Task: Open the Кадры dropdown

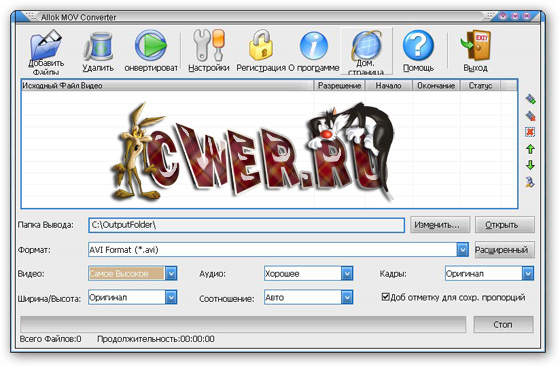Action: pyautogui.click(x=528, y=273)
